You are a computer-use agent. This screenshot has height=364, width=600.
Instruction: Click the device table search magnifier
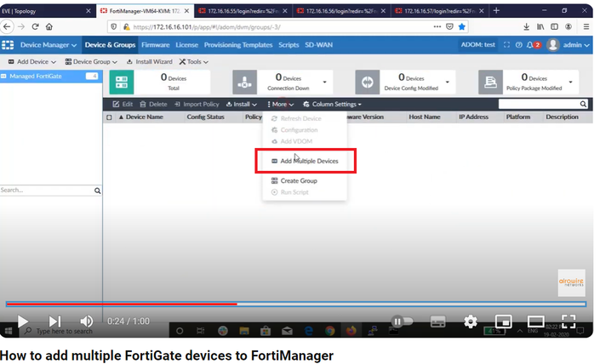click(583, 104)
